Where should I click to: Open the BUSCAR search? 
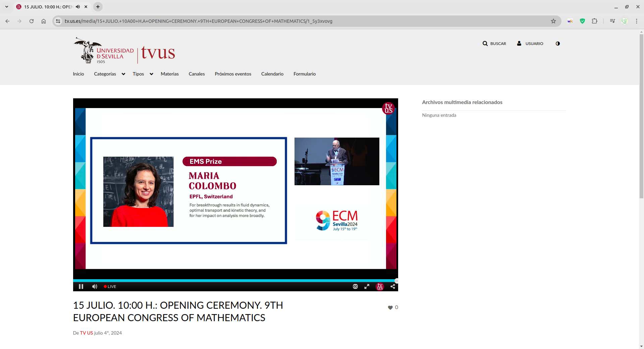coord(494,44)
